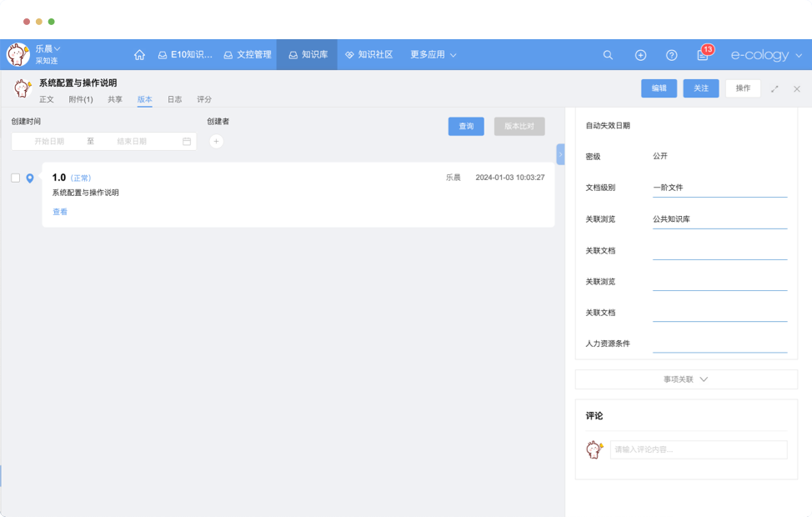This screenshot has height=517, width=812.
Task: Click the location pin icon beside version 1.0
Action: 30,178
